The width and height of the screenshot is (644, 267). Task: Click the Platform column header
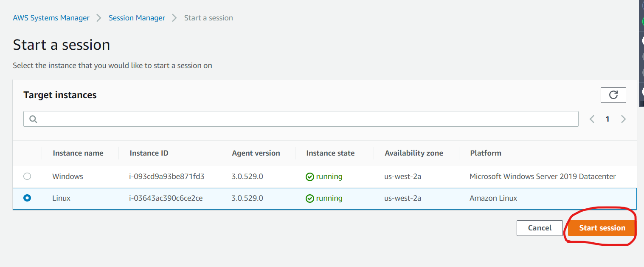point(486,153)
